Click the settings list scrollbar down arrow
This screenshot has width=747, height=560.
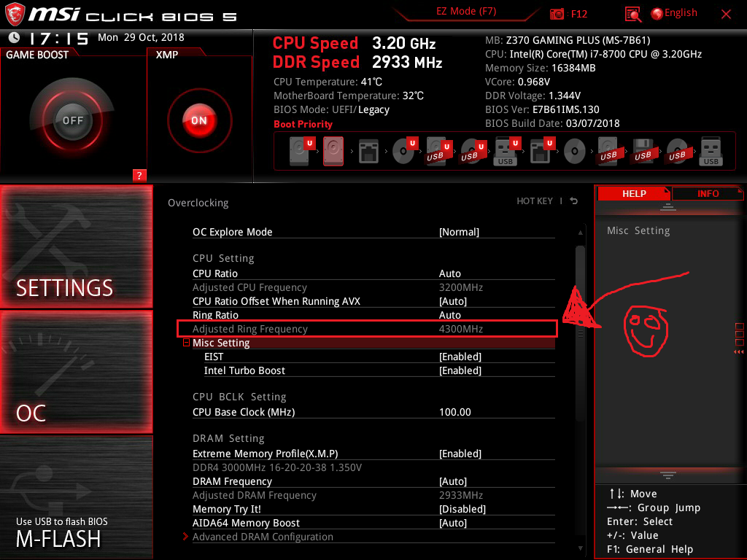click(x=580, y=548)
